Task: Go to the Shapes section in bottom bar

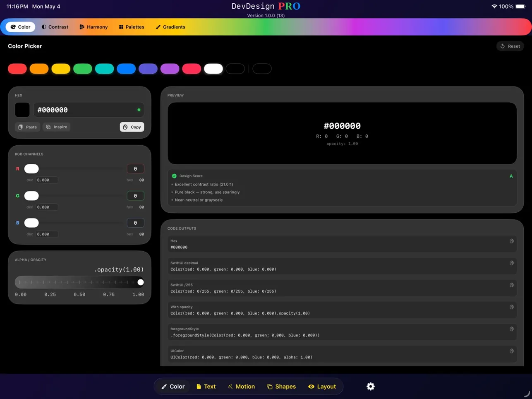Action: click(281, 387)
